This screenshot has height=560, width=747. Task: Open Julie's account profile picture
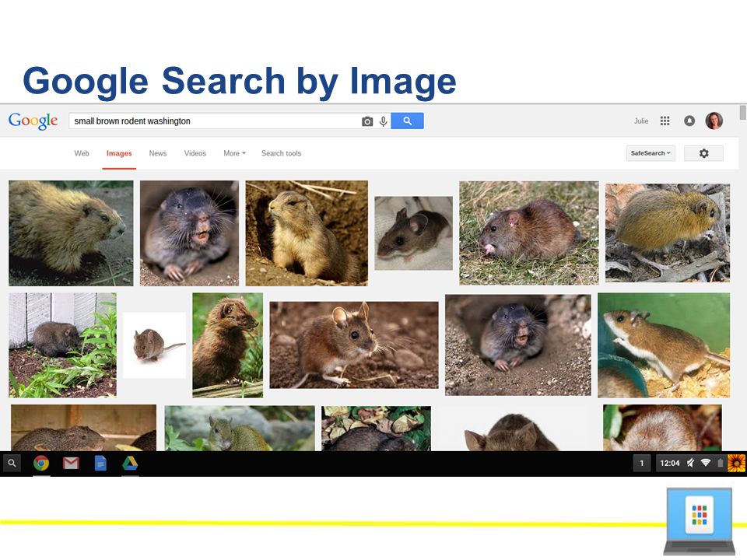714,121
